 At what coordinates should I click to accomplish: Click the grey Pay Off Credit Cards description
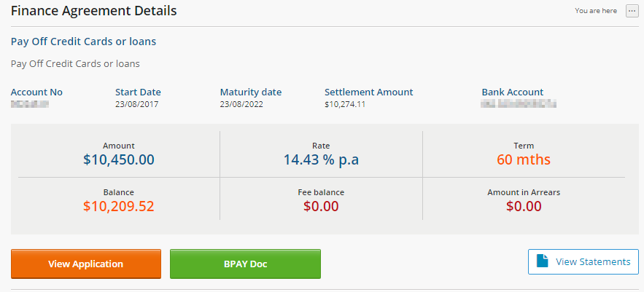coord(75,64)
